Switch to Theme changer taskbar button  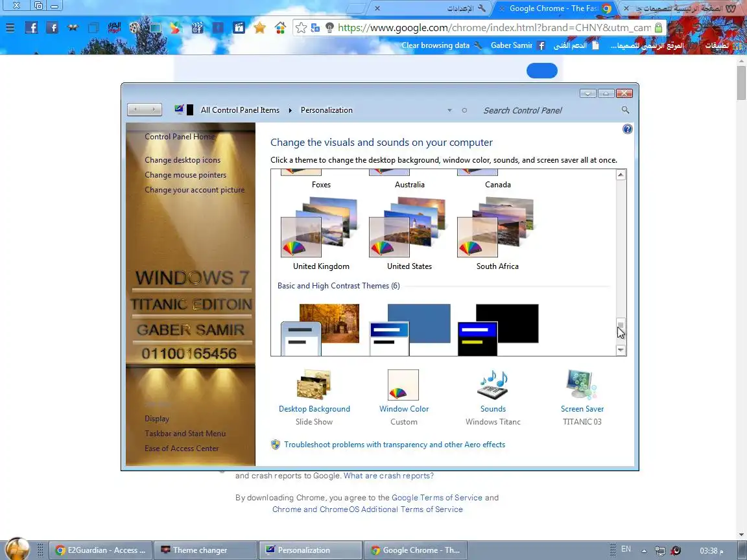tap(206, 550)
